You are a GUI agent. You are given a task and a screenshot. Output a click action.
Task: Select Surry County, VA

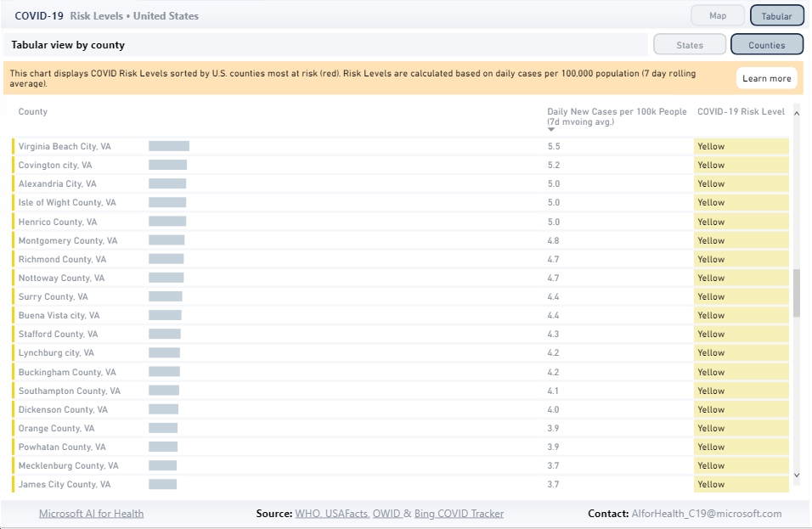coord(400,296)
